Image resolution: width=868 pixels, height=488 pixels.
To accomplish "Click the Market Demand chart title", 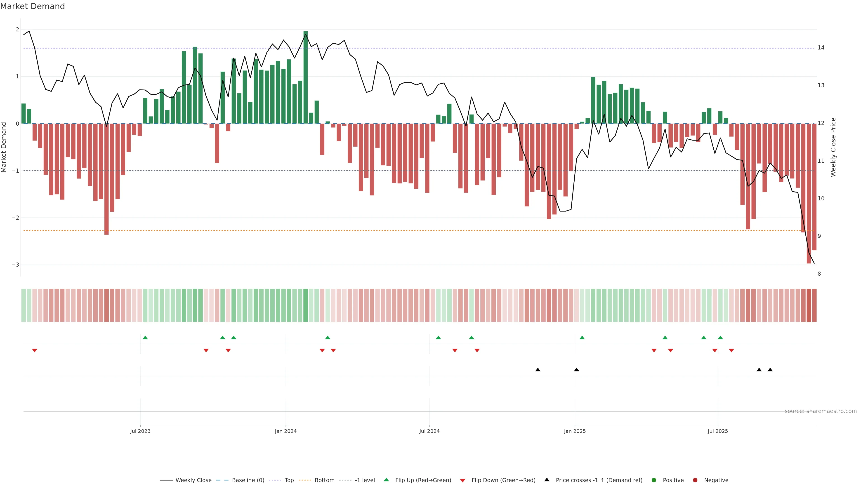I will [32, 6].
